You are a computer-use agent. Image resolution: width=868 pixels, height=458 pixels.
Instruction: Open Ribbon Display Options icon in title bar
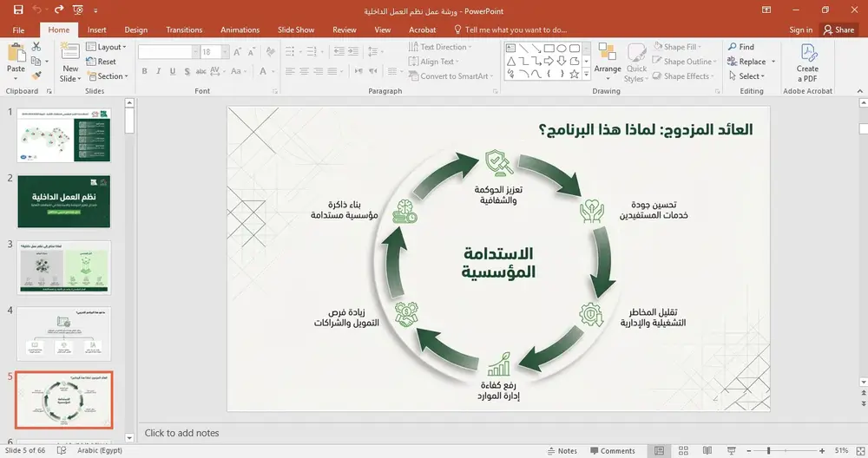(766, 10)
